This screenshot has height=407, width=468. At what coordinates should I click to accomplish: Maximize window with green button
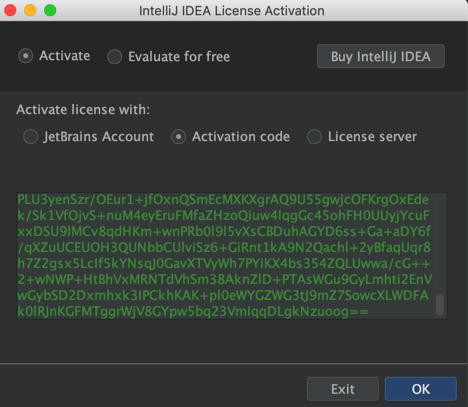click(50, 10)
